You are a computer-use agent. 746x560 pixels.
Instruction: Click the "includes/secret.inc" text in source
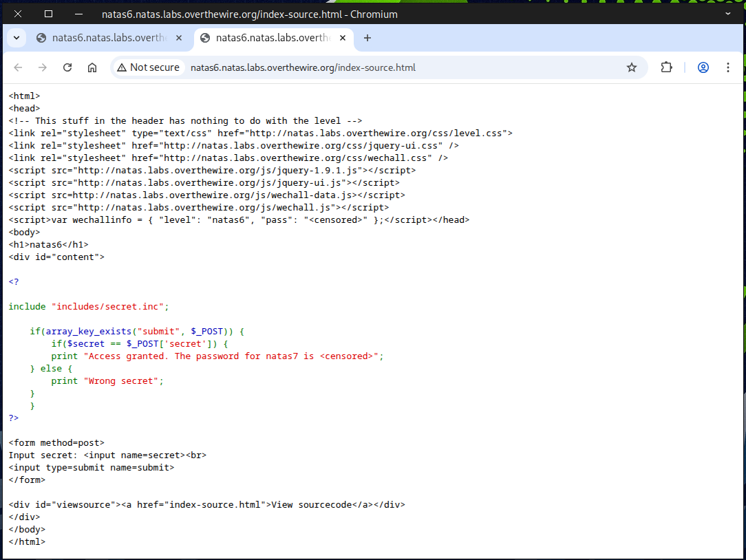coord(107,306)
